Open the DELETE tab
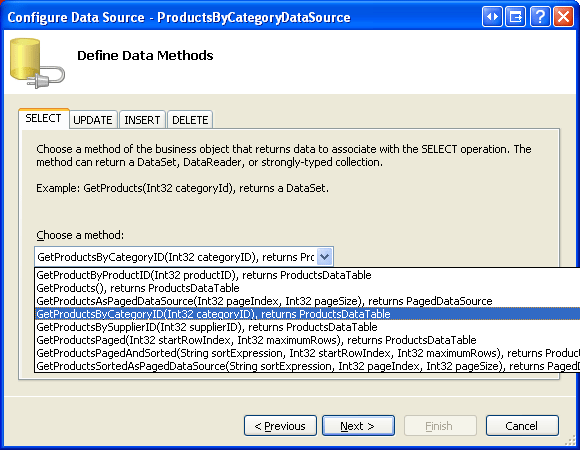580x450 pixels. (x=190, y=120)
